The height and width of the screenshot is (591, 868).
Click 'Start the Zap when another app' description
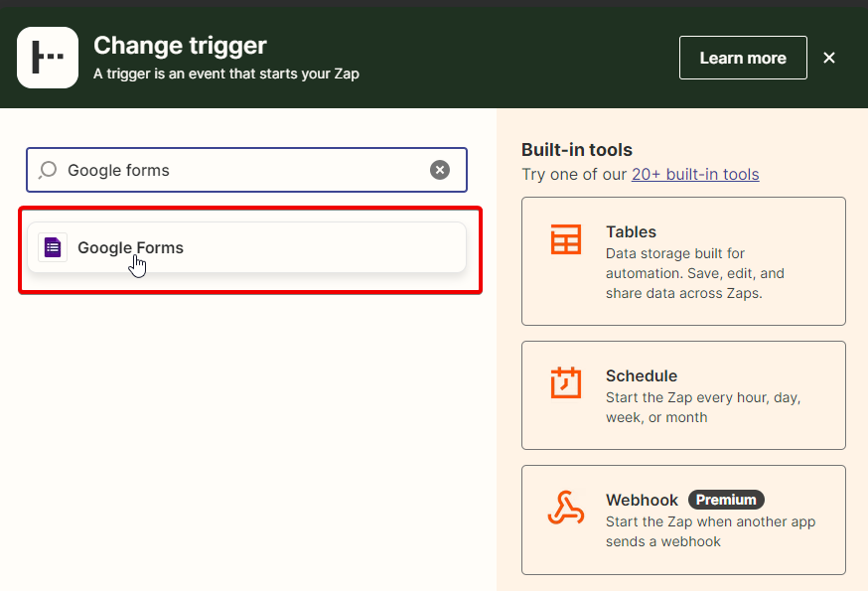tap(710, 531)
